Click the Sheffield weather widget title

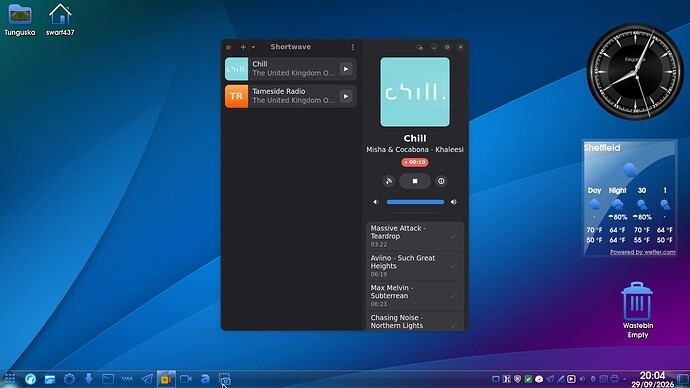pyautogui.click(x=602, y=148)
